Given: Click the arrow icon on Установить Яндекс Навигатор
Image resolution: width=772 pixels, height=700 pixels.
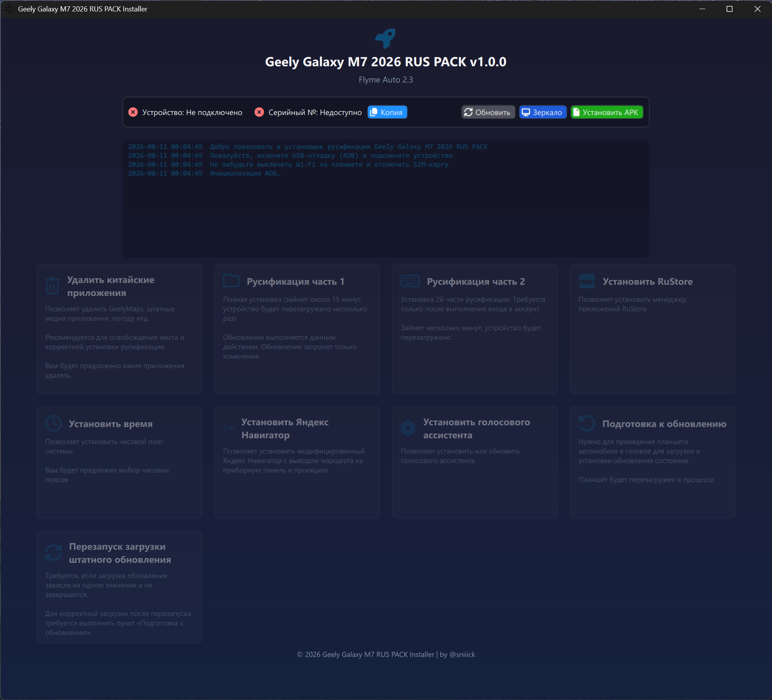Looking at the screenshot, I should pos(228,427).
